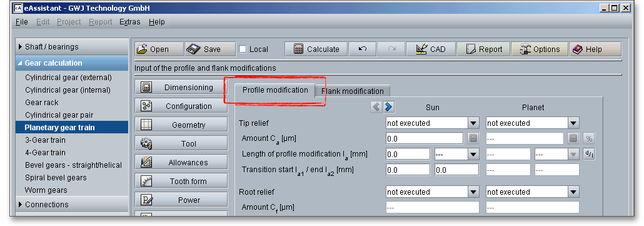Open the Planet Root relief dropdown
This screenshot has height=226, width=644.
532,192
